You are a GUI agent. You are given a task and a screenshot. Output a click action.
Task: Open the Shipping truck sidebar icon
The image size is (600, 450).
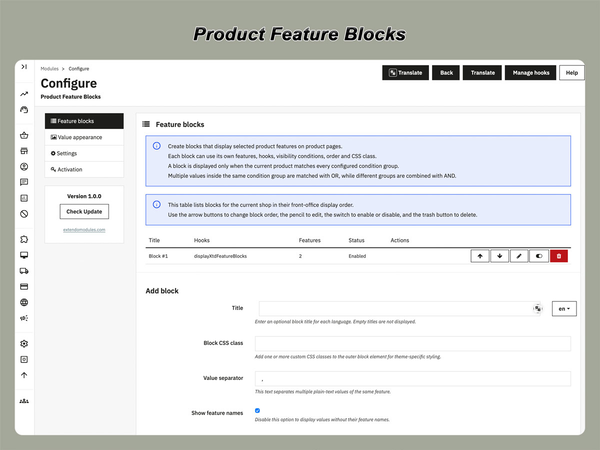(x=24, y=271)
